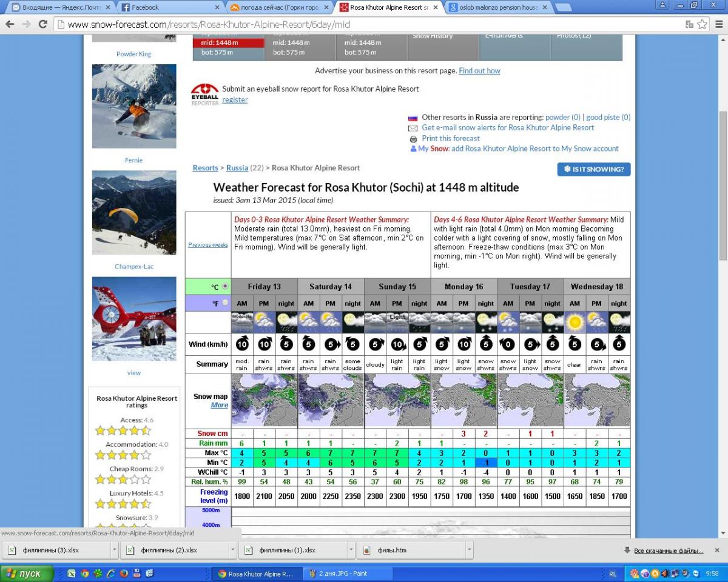The height and width of the screenshot is (582, 728).
Task: Click the printer icon beside Print this forecast
Action: tap(413, 138)
